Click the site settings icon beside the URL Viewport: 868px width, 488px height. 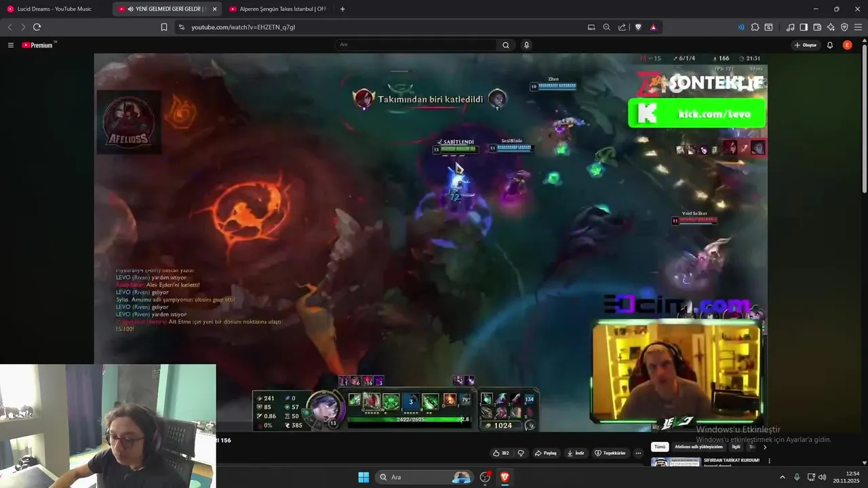click(181, 27)
